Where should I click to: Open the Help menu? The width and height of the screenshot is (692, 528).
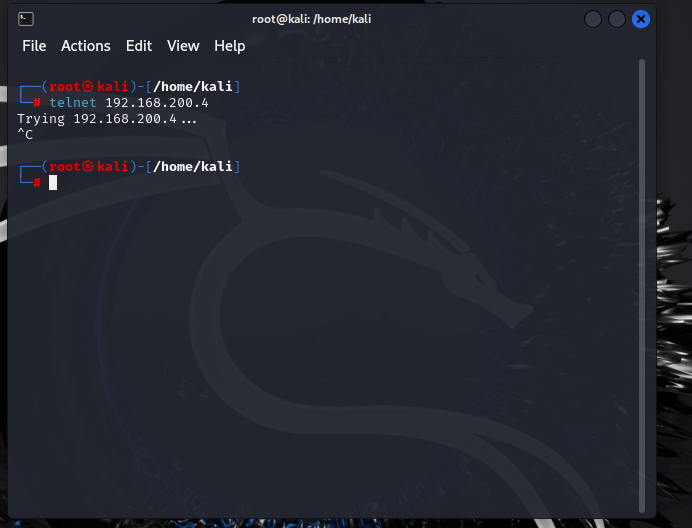[229, 46]
